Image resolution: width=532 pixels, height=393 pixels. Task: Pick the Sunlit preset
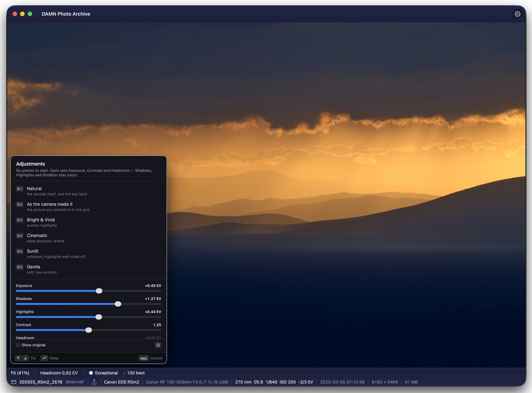click(x=88, y=254)
